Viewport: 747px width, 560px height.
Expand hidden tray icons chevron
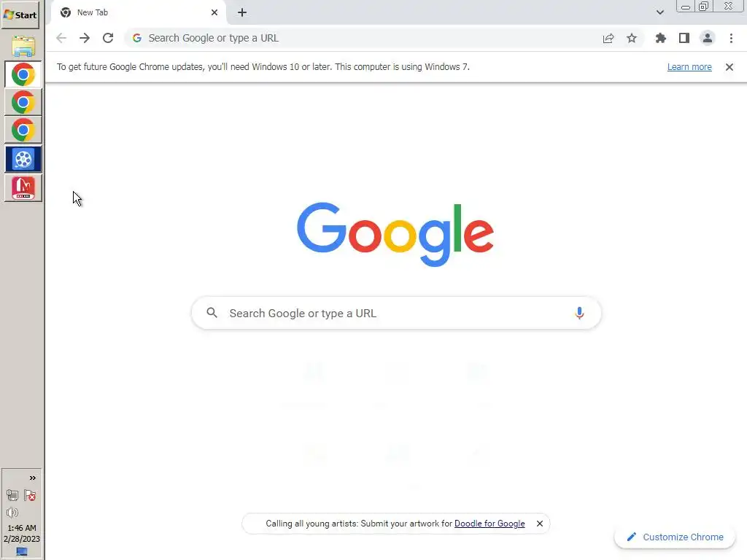[x=32, y=478]
